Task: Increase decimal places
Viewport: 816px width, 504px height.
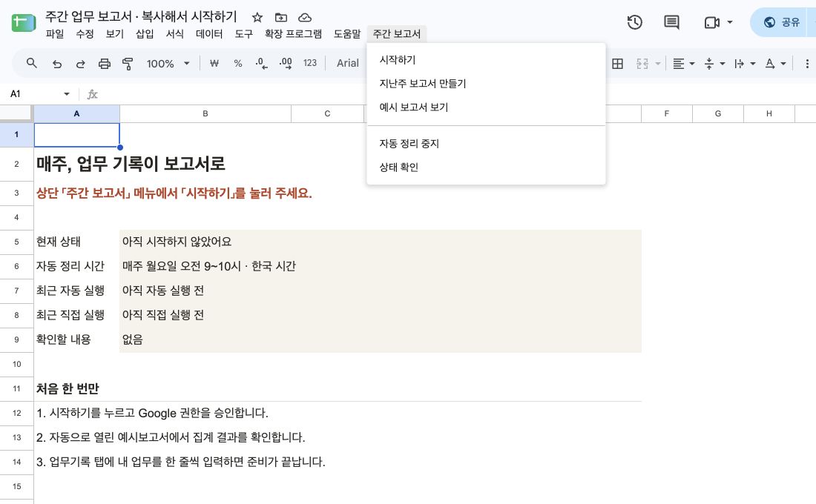Action: point(285,64)
